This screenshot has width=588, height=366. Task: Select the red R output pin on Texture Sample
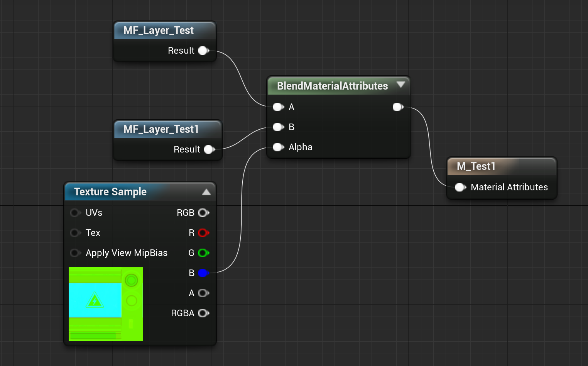coord(203,233)
